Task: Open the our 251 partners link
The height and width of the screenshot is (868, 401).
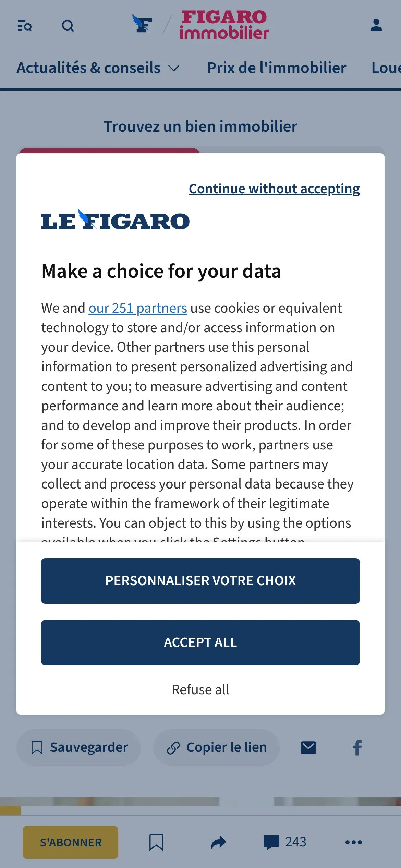Action: tap(138, 308)
